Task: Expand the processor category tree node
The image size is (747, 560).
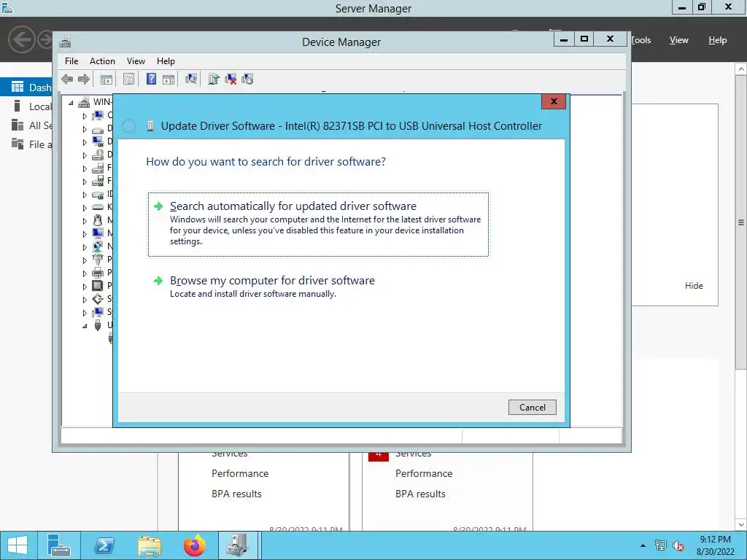Action: point(85,287)
